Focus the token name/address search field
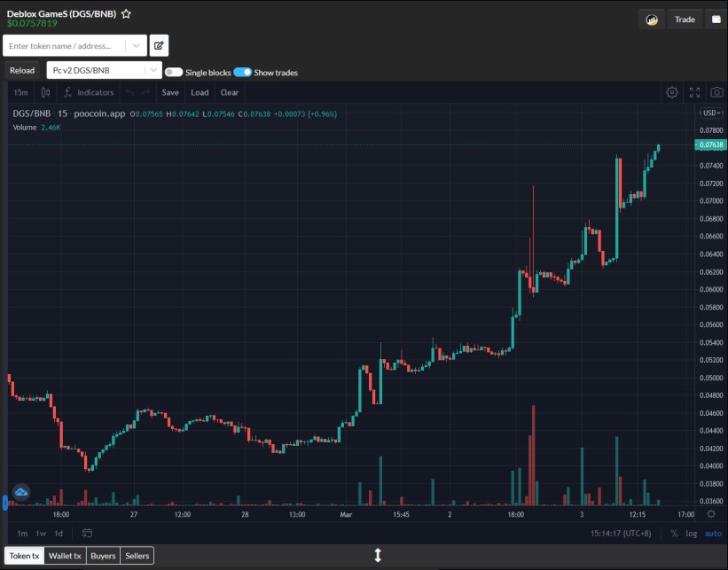Screen dimensions: 728x570 tap(64, 46)
